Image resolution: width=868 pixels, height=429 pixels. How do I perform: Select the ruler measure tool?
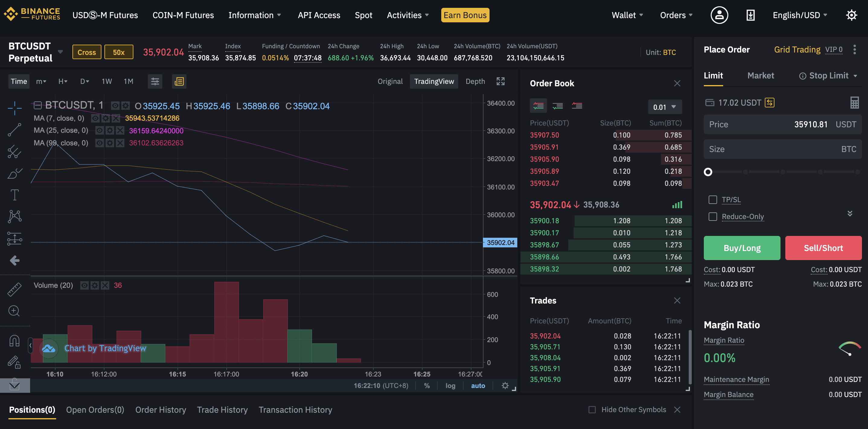14,289
